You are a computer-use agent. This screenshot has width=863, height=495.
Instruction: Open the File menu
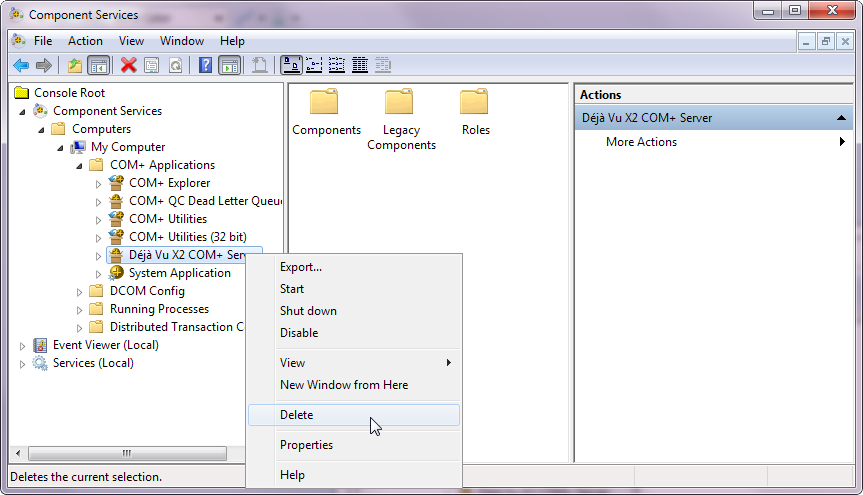click(43, 41)
